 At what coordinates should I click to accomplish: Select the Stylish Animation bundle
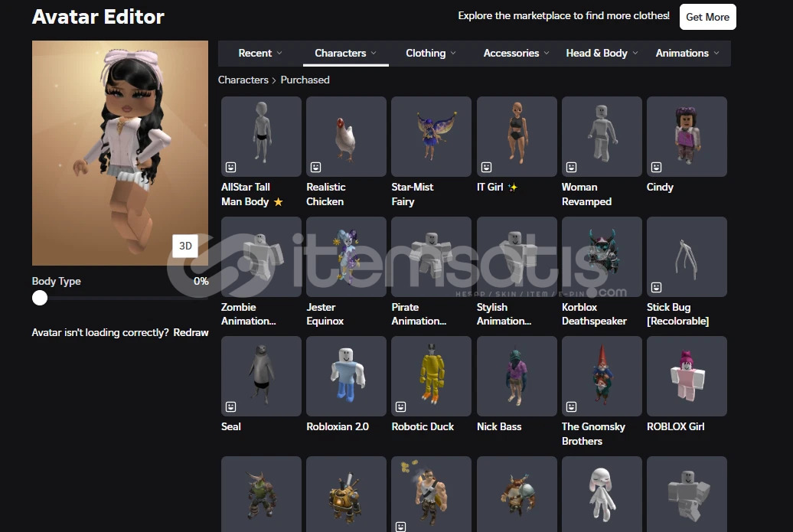coord(517,257)
